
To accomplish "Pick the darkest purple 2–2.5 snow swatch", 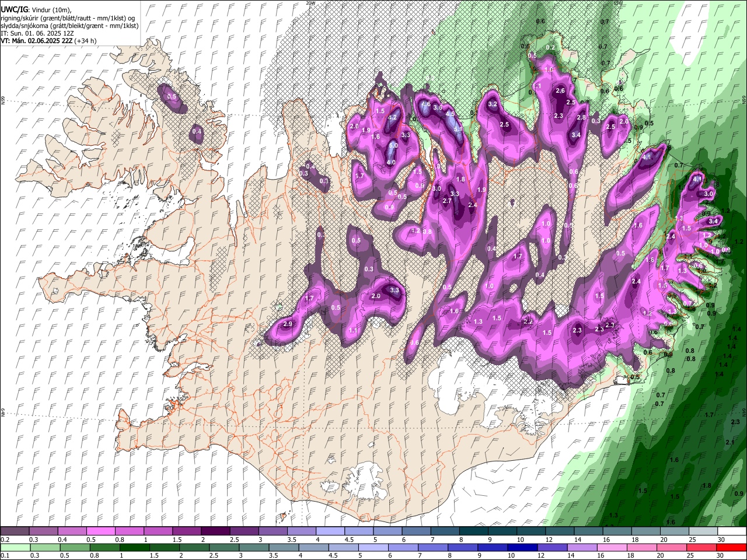I will pyautogui.click(x=215, y=531).
